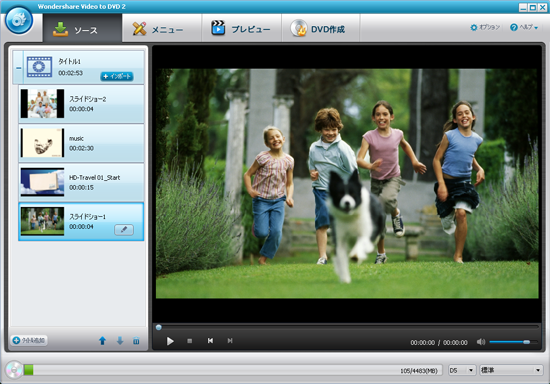Screen dimensions: 550x384
Task: Click the タイトル追加 button
Action: click(x=29, y=340)
